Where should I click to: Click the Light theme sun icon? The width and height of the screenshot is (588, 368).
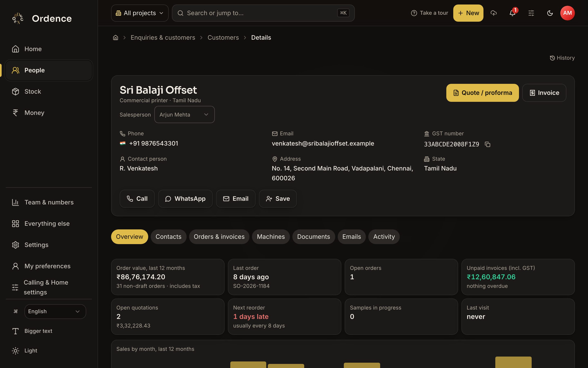pos(16,351)
